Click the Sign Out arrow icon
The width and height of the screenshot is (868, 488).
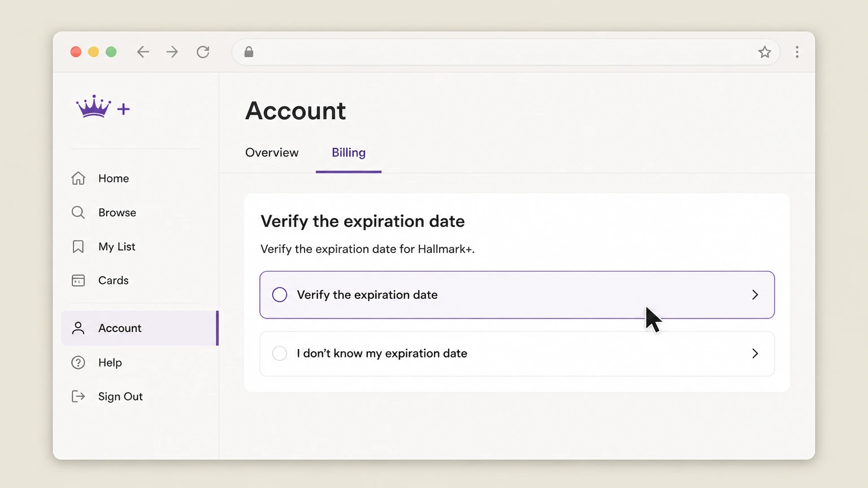(x=78, y=396)
